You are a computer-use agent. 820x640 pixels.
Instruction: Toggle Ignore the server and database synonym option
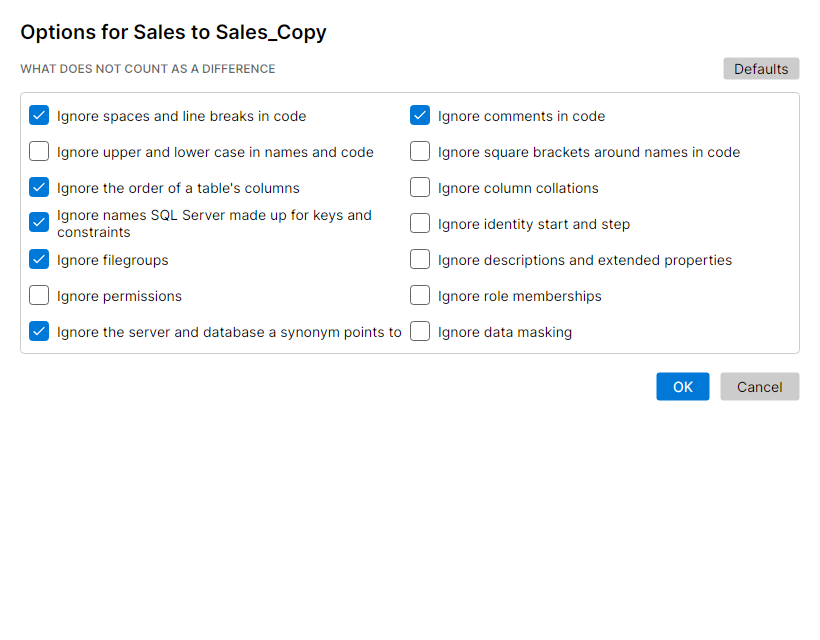(39, 332)
